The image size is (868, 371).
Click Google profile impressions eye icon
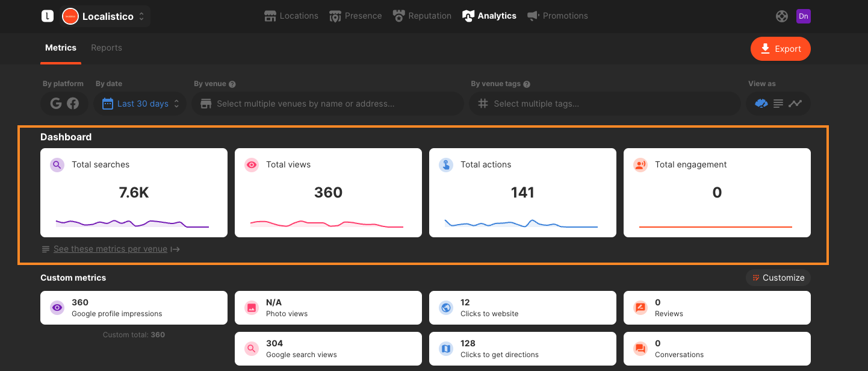[57, 308]
